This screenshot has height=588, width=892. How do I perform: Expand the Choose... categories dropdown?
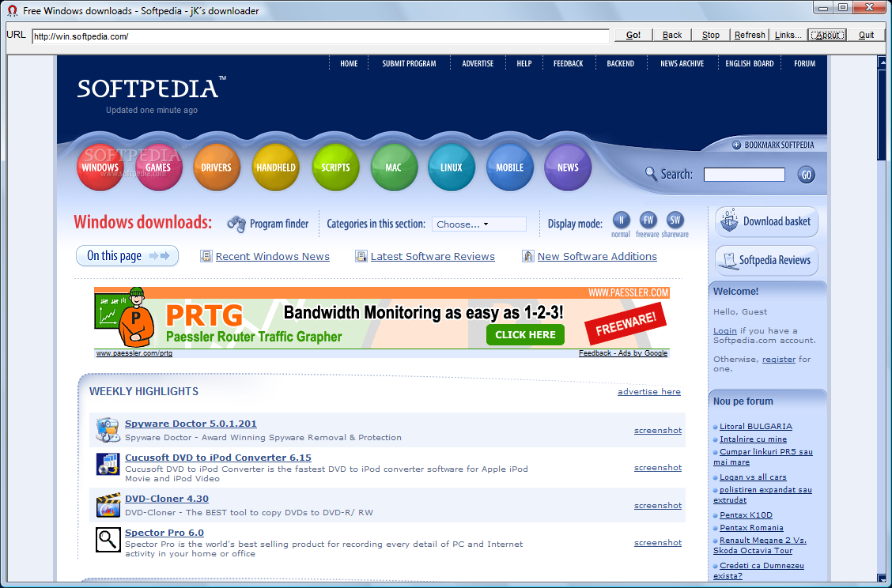[479, 224]
